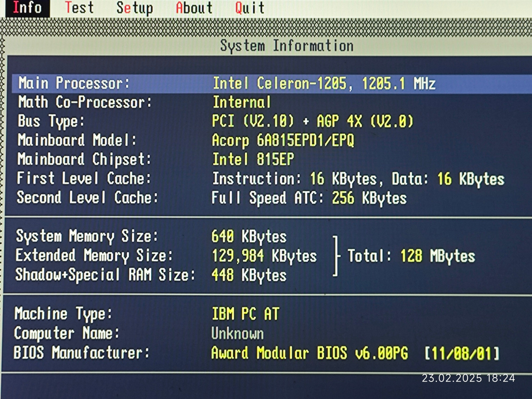Image resolution: width=532 pixels, height=399 pixels.
Task: Click the BIOS Manufacturer label
Action: (x=82, y=353)
